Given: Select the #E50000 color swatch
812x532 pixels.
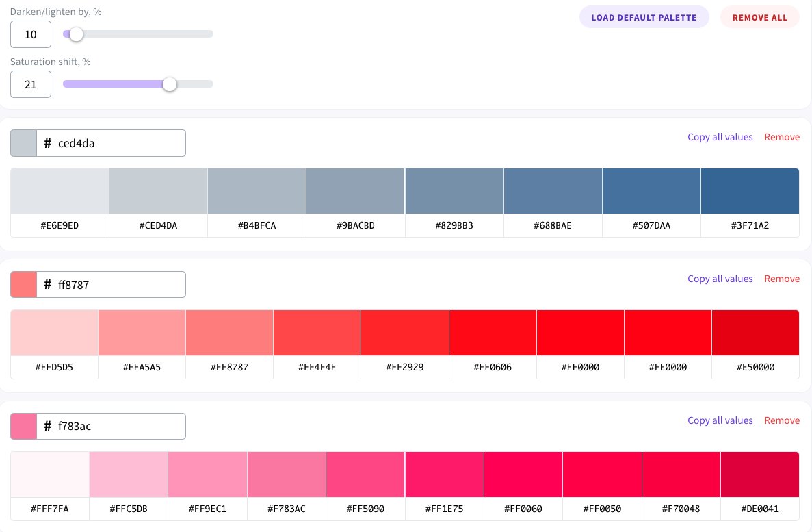Looking at the screenshot, I should (x=755, y=332).
